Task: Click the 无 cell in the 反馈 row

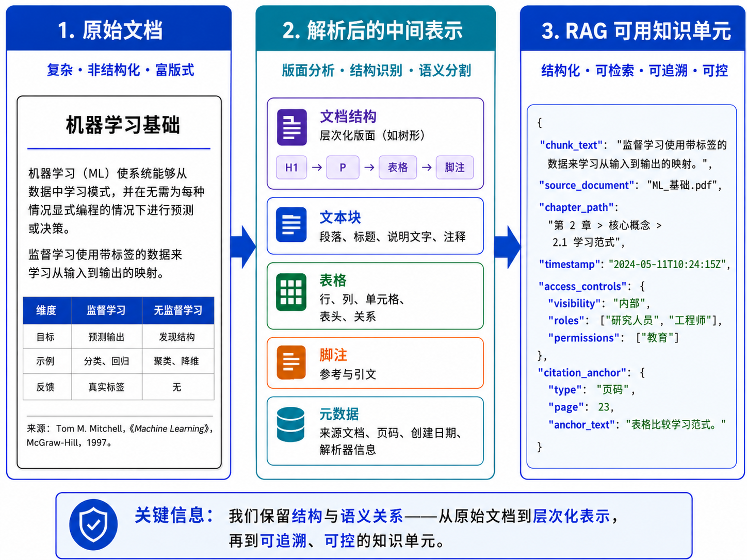Action: click(x=178, y=387)
